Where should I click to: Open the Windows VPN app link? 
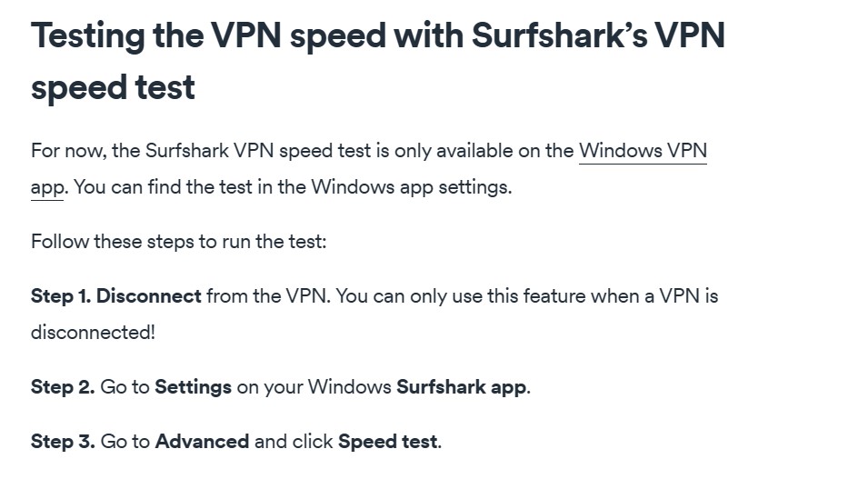point(643,151)
